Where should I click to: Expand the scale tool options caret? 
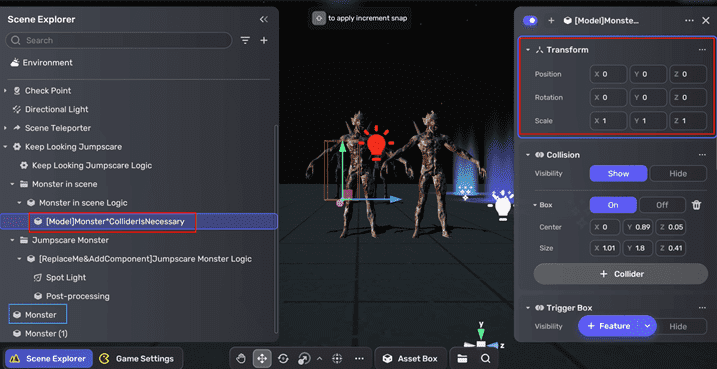[x=320, y=359]
